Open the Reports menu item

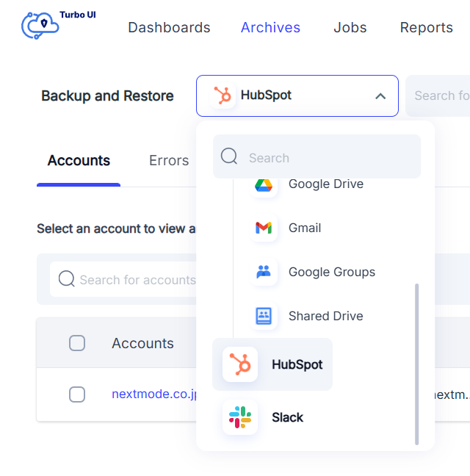(427, 28)
